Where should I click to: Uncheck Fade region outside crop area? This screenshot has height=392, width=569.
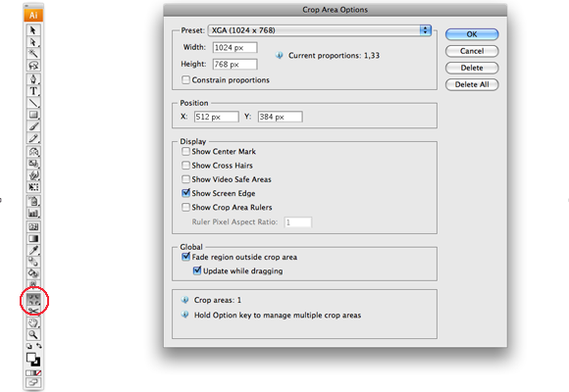pos(185,257)
